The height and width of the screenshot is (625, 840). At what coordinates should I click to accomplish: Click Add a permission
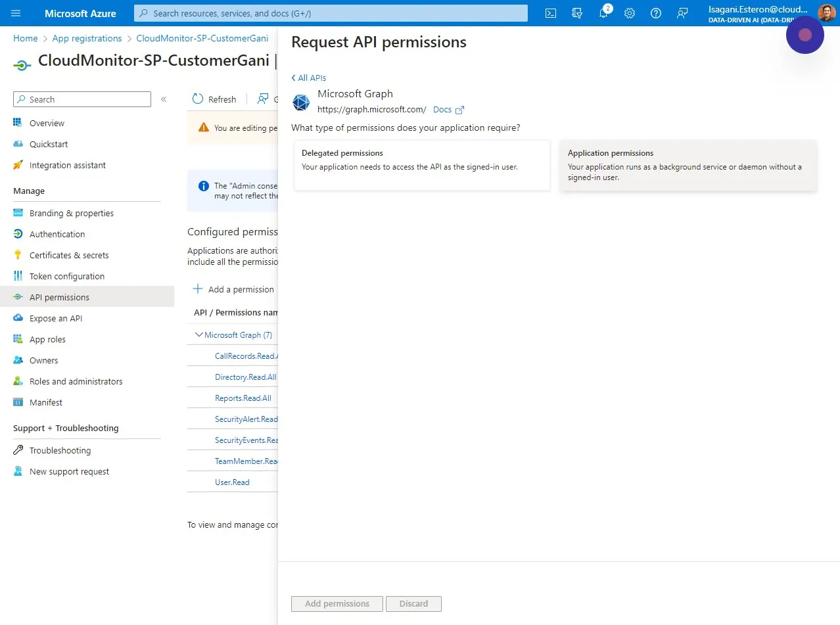tap(233, 289)
